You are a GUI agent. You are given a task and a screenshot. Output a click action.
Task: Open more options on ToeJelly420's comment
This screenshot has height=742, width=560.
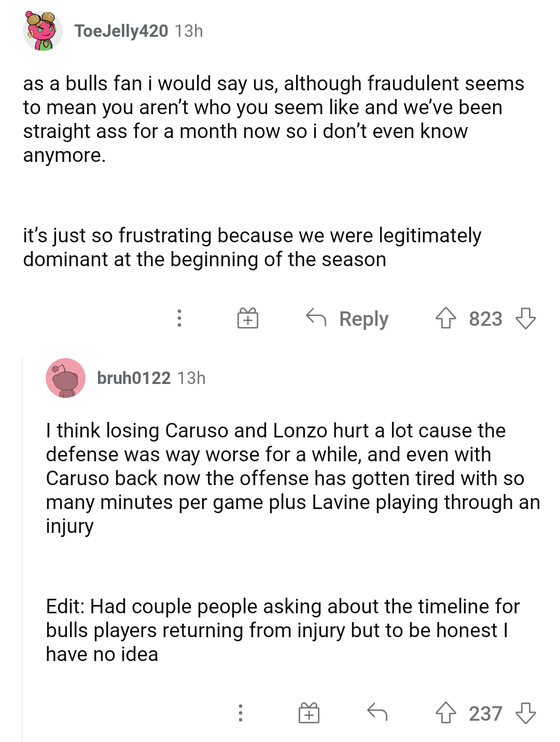pos(179,318)
